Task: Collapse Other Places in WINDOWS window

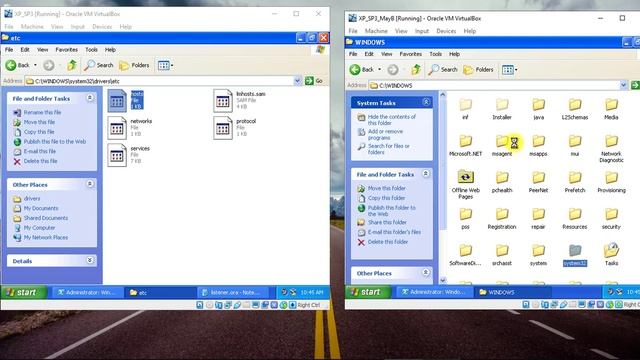Action: click(x=426, y=273)
